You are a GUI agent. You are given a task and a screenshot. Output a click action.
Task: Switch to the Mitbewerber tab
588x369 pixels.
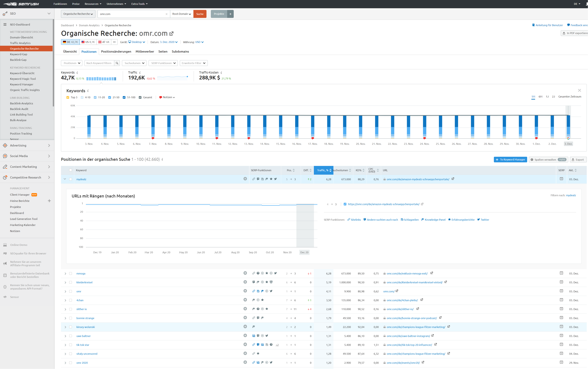145,51
